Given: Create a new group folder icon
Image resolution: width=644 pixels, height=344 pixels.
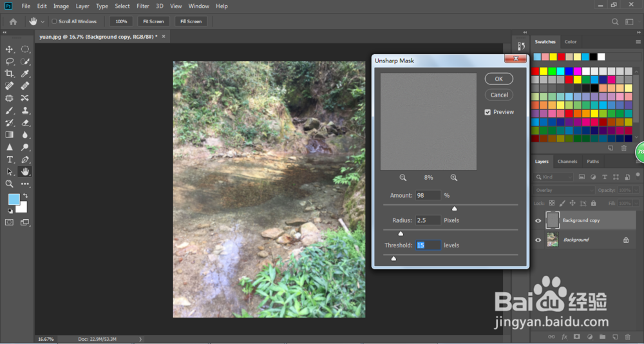Looking at the screenshot, I should (x=603, y=337).
